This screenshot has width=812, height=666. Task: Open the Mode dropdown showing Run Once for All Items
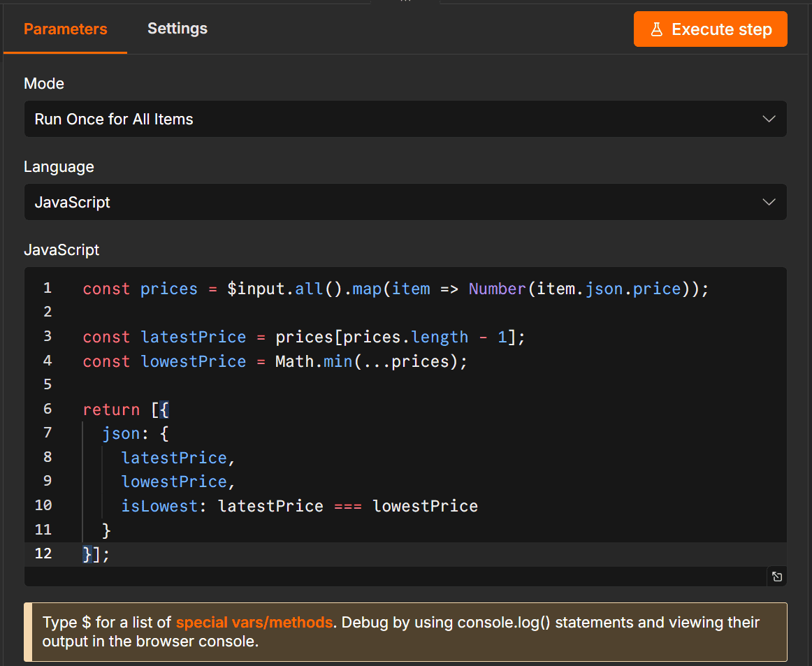click(x=405, y=119)
